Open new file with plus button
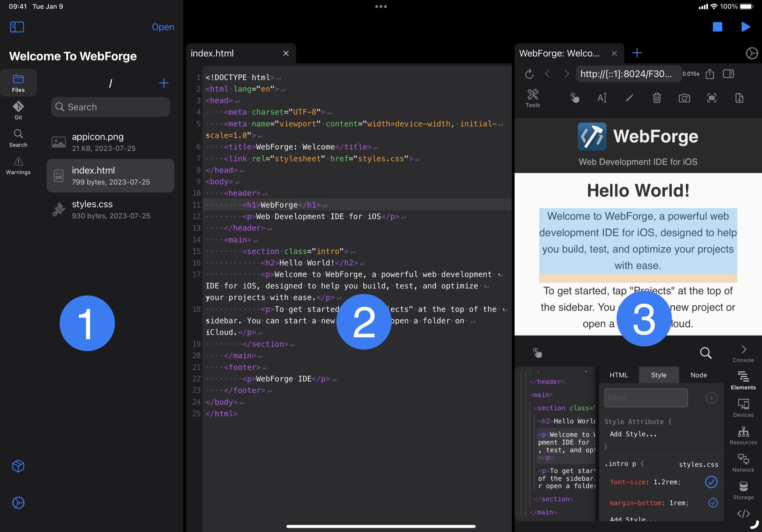762x532 pixels. (164, 83)
